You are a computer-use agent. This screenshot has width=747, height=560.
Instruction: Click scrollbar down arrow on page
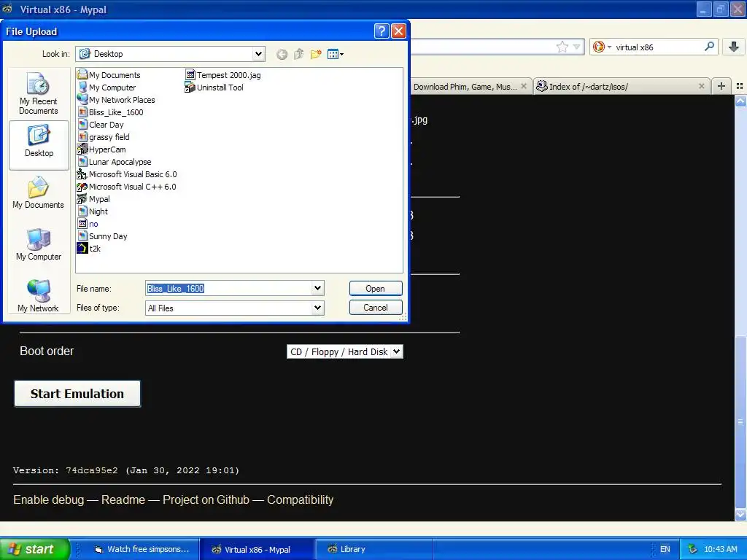point(740,515)
